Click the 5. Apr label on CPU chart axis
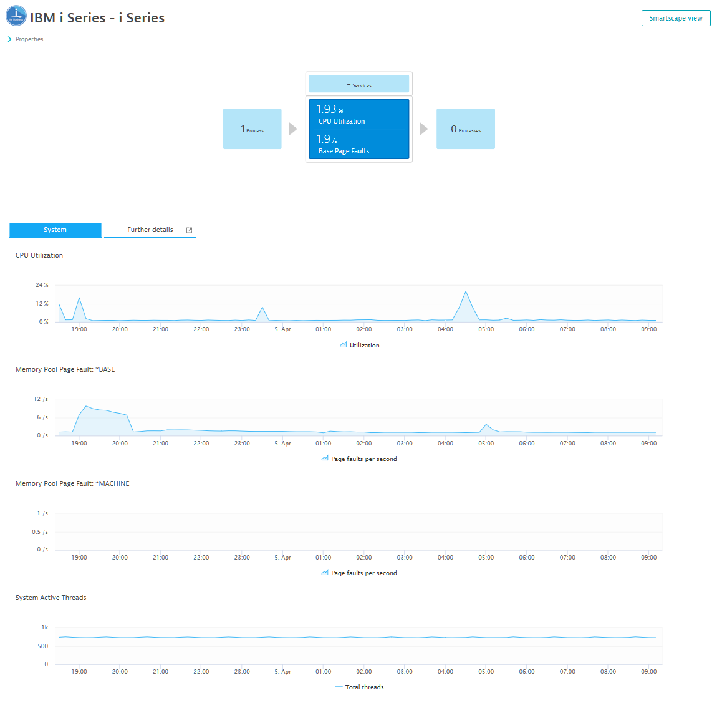Image resolution: width=717 pixels, height=728 pixels. click(282, 329)
